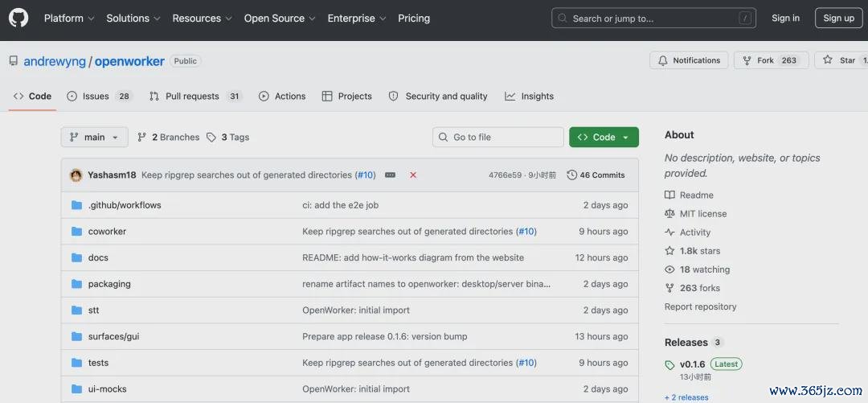Open the 46 Commits link
Image resolution: width=868 pixels, height=403 pixels.
(596, 175)
